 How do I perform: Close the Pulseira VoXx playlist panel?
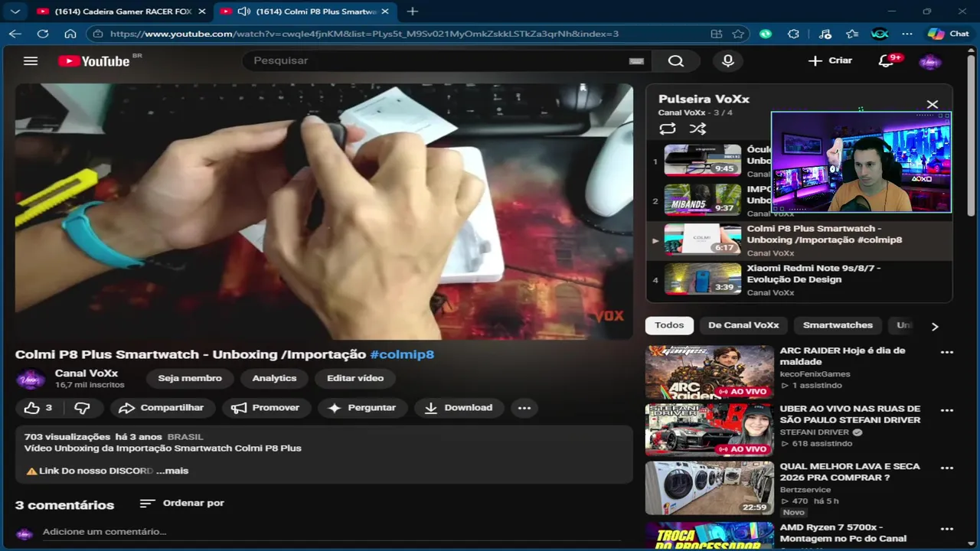(x=932, y=104)
